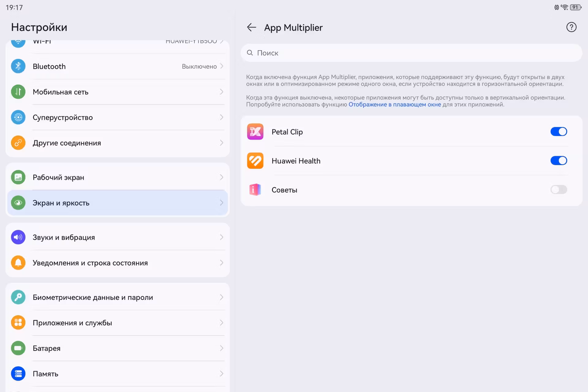Click the Petal Clip app icon
This screenshot has width=588, height=392.
coord(255,132)
